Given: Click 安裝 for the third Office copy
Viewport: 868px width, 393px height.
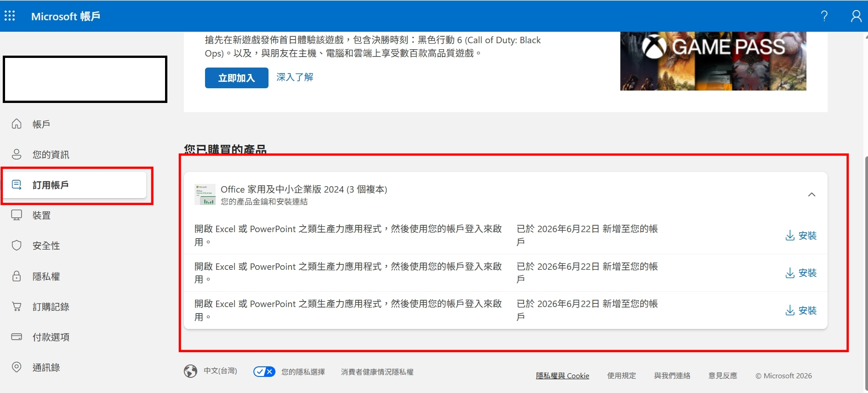Looking at the screenshot, I should 801,310.
